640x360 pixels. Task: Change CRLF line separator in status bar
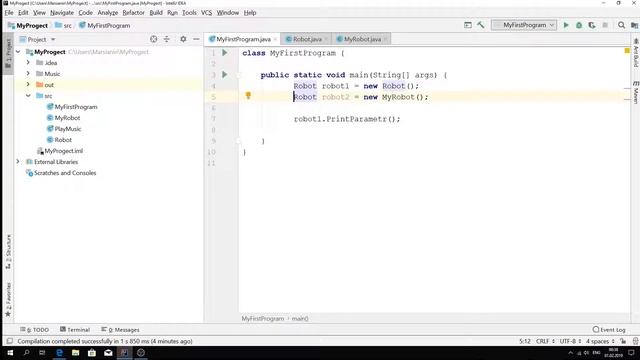pyautogui.click(x=545, y=341)
